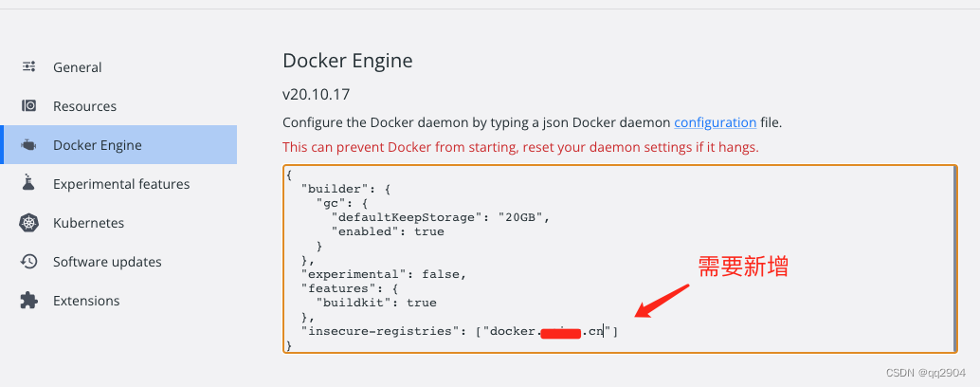
Task: Click the Extensions puzzle piece icon
Action: coord(28,300)
